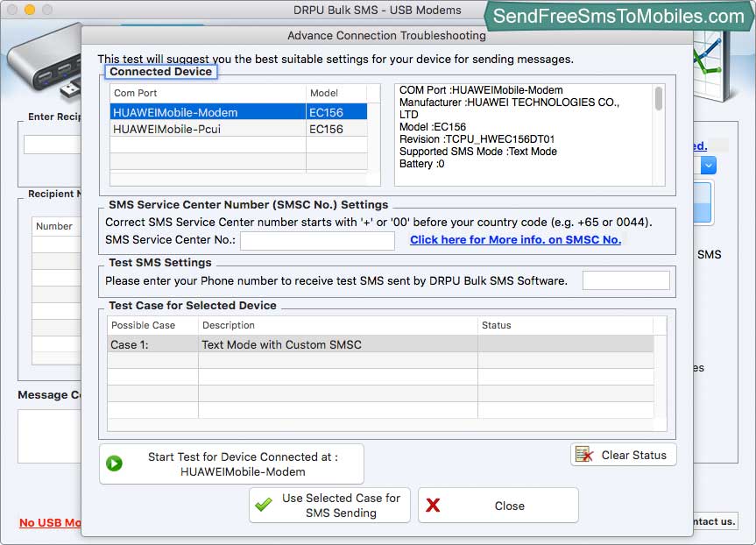Focus the SMS Service Center No. field
This screenshot has height=545, width=756.
[317, 241]
